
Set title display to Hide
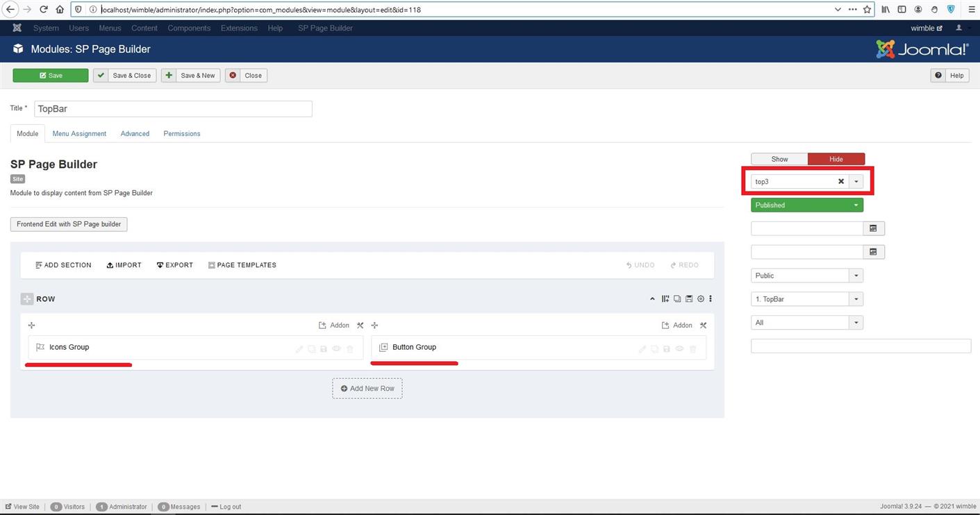(836, 159)
